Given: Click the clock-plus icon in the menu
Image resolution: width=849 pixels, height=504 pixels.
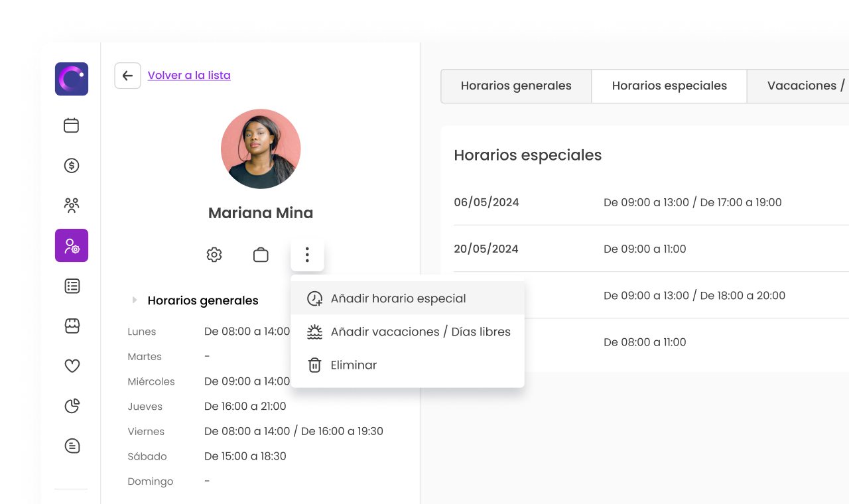Looking at the screenshot, I should coord(314,298).
